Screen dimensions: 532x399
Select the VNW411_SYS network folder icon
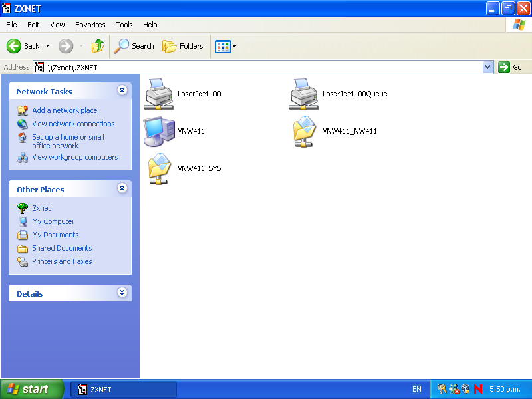(x=159, y=169)
